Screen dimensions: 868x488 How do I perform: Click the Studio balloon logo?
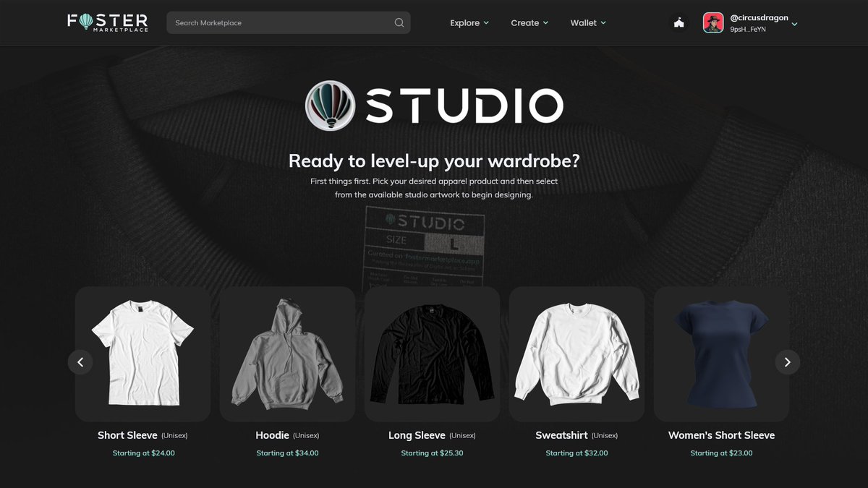(x=330, y=106)
